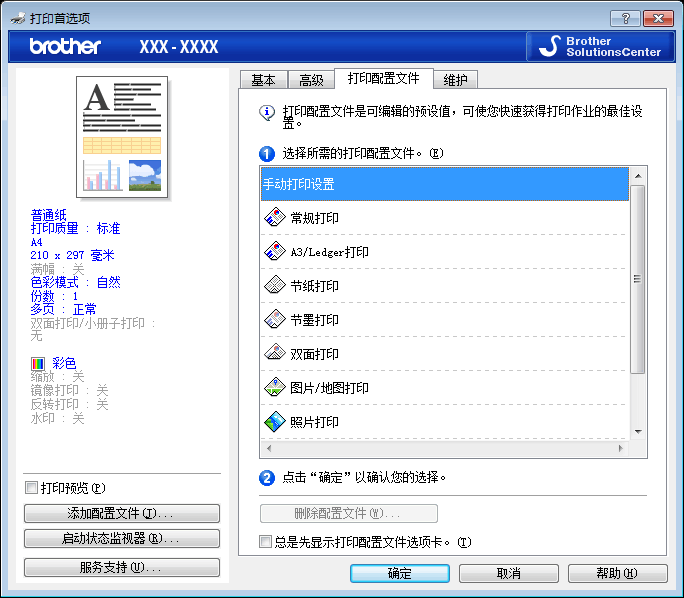Screen dimensions: 684x598
Task: Open the Brother Solutions Center logo link
Action: [x=597, y=46]
